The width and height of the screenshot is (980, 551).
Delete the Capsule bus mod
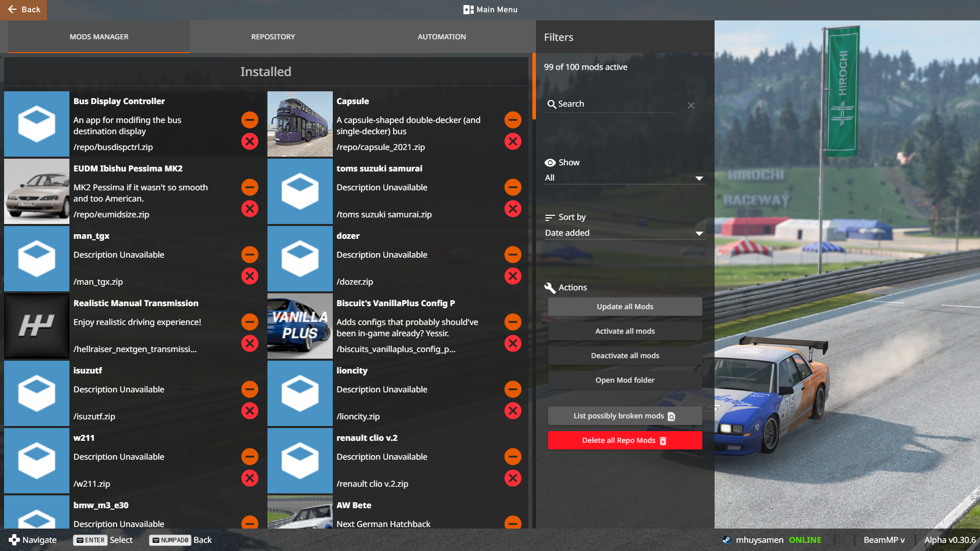(x=513, y=141)
